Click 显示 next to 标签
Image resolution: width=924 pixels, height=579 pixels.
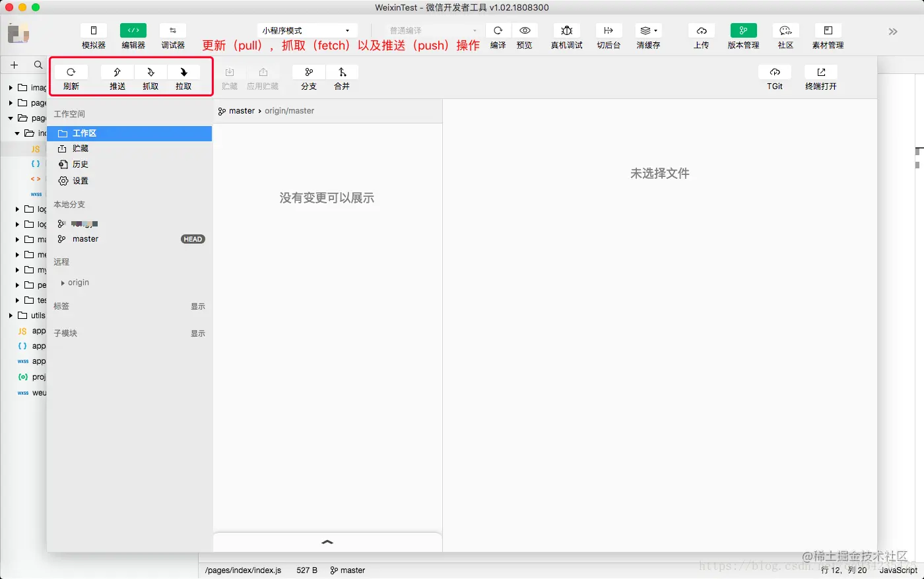tap(198, 306)
